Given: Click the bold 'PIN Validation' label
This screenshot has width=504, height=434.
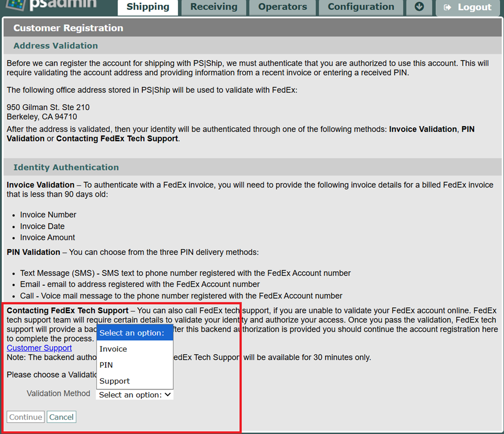Looking at the screenshot, I should click(x=34, y=252).
